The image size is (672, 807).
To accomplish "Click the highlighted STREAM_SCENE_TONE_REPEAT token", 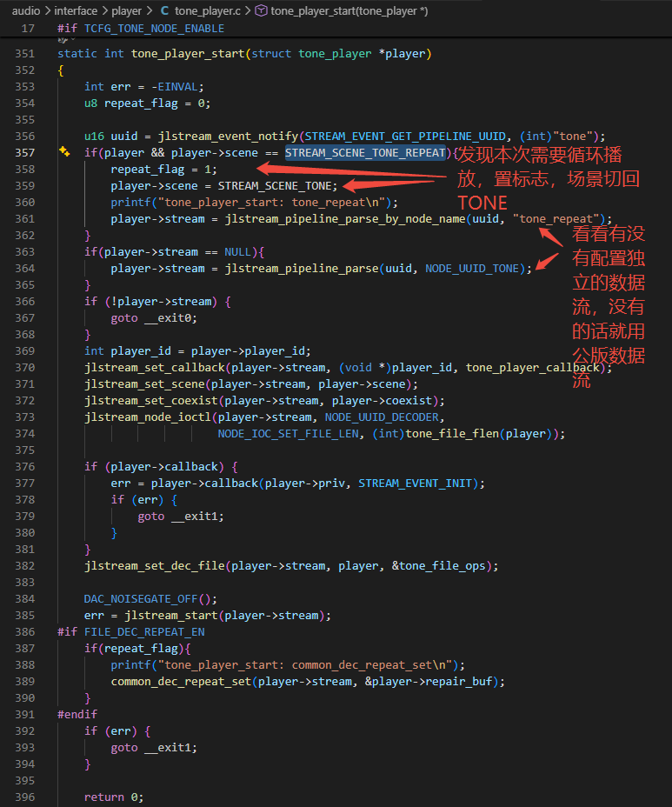I will [365, 153].
